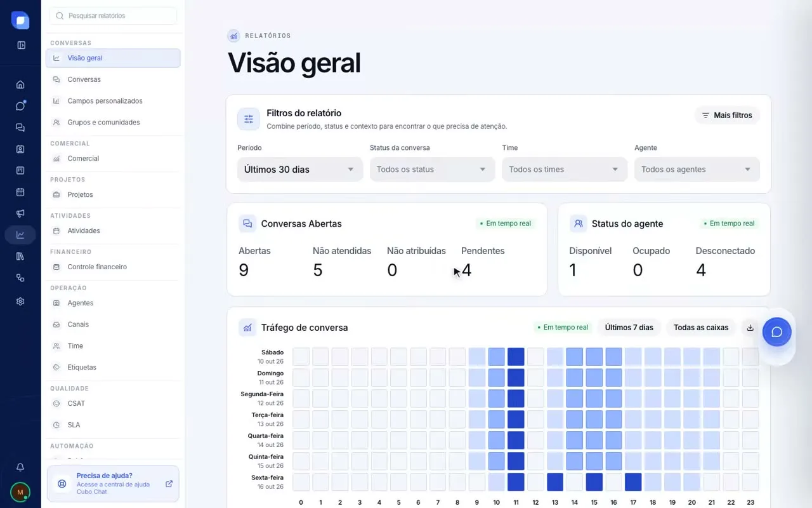Image resolution: width=812 pixels, height=508 pixels.
Task: Open the settings gear icon in the left rail
Action: tap(20, 302)
